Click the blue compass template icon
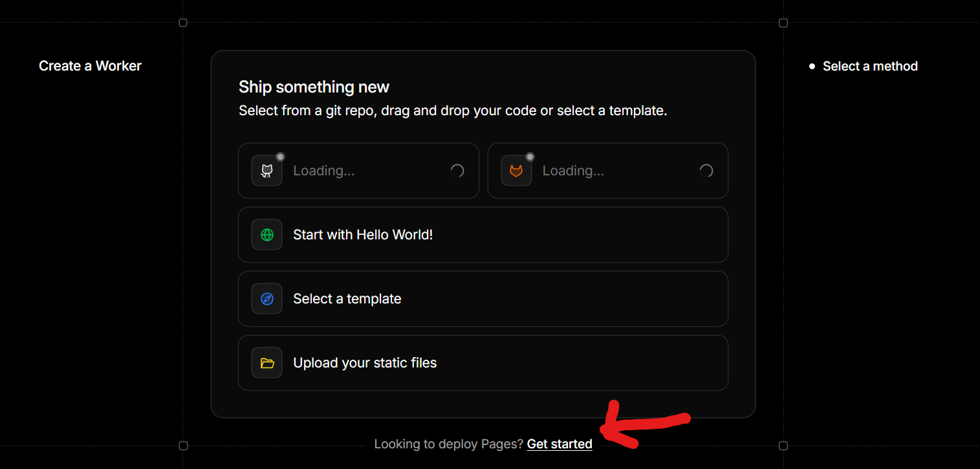 point(267,299)
